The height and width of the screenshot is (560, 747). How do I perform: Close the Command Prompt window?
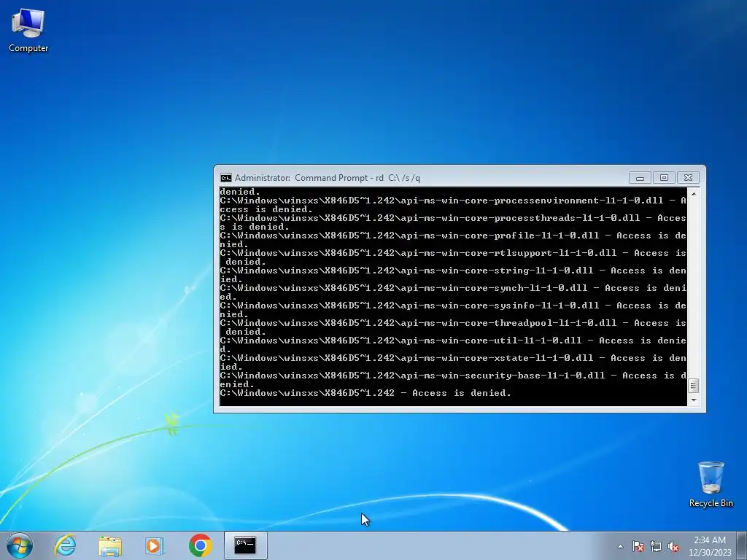pos(688,178)
